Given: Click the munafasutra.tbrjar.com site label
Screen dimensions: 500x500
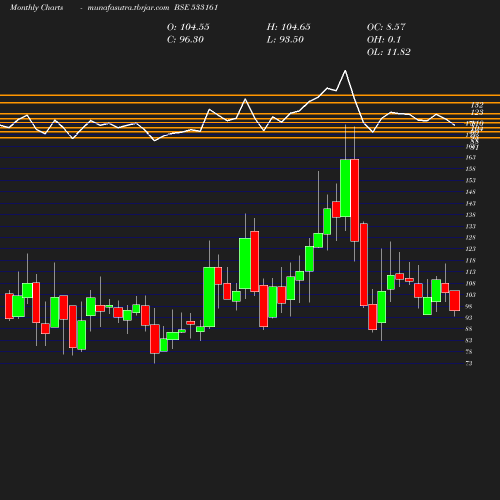Looking at the screenshot, I should tap(128, 7).
